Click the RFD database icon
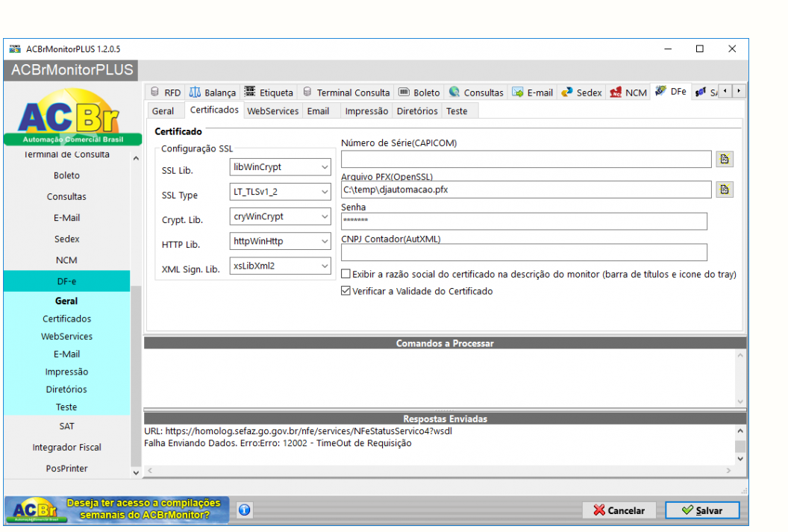788x532 pixels. tap(154, 92)
